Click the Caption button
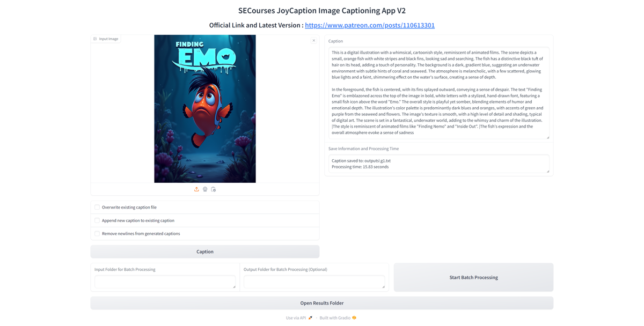The width and height of the screenshot is (644, 326). (205, 251)
